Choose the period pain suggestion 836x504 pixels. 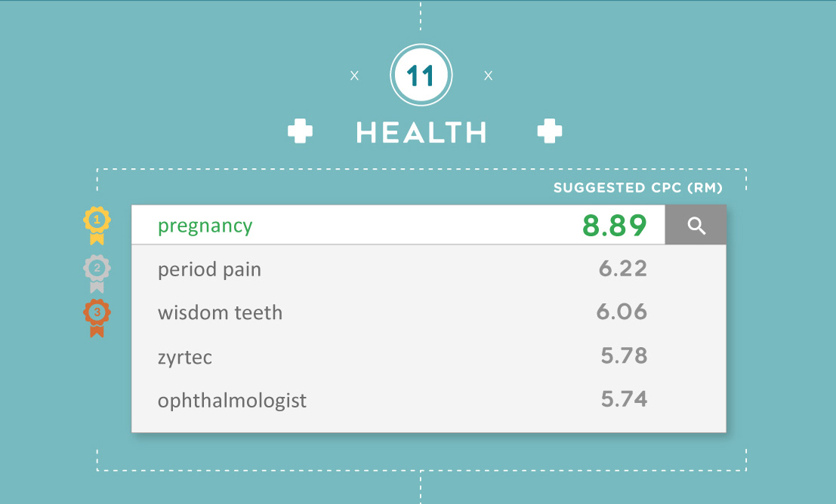429,269
